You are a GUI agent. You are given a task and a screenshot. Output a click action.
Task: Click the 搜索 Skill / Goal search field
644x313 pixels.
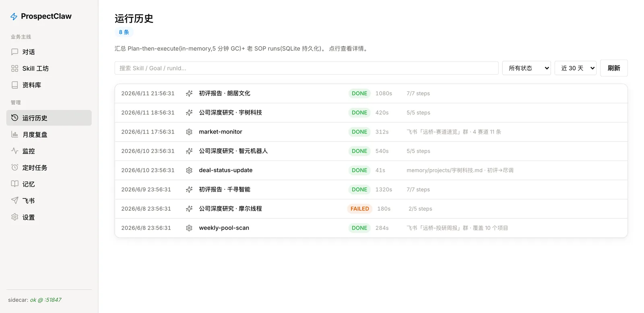(306, 68)
